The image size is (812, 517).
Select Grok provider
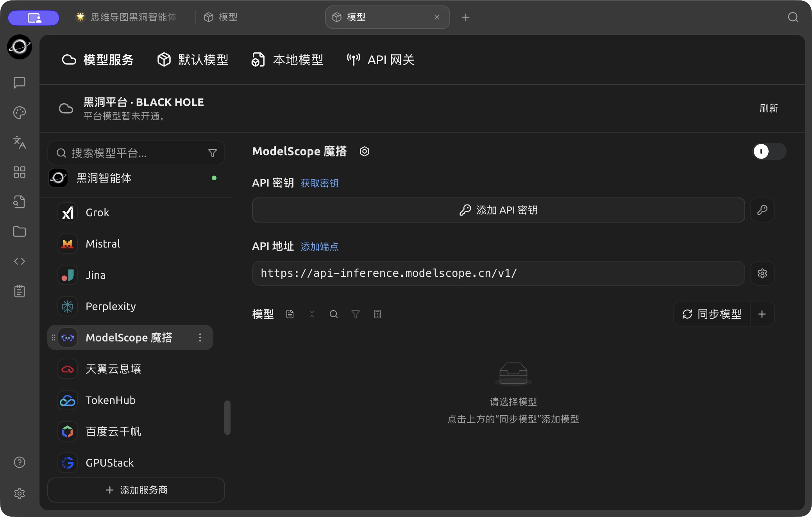pyautogui.click(x=130, y=212)
